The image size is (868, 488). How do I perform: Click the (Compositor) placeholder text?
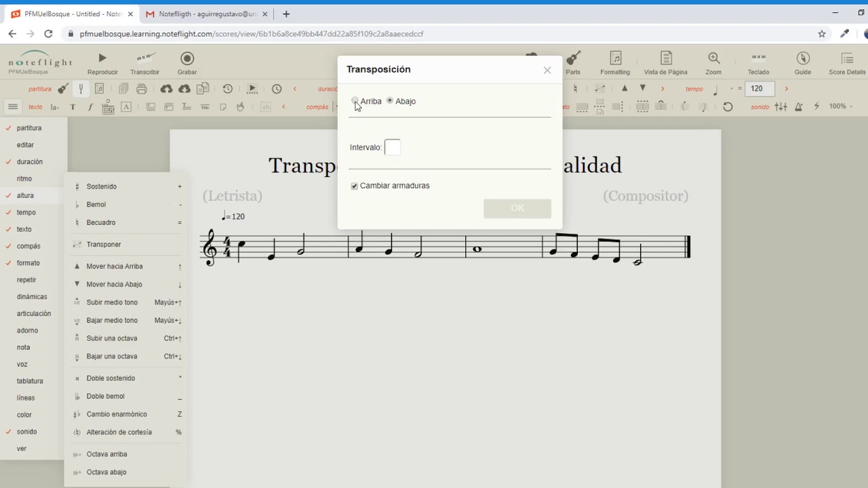pyautogui.click(x=646, y=196)
